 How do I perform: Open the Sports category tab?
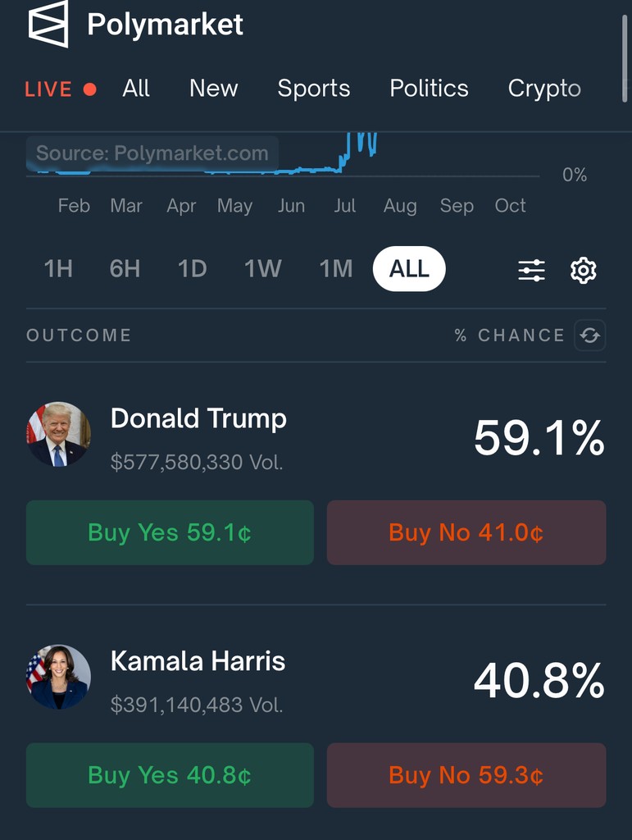pyautogui.click(x=314, y=89)
